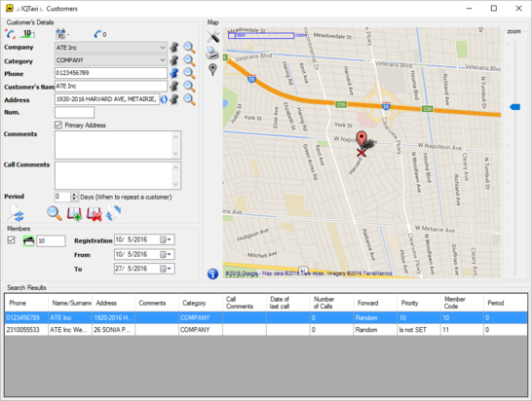
Task: Click the refresh arrows icon below Period
Action: [x=114, y=213]
